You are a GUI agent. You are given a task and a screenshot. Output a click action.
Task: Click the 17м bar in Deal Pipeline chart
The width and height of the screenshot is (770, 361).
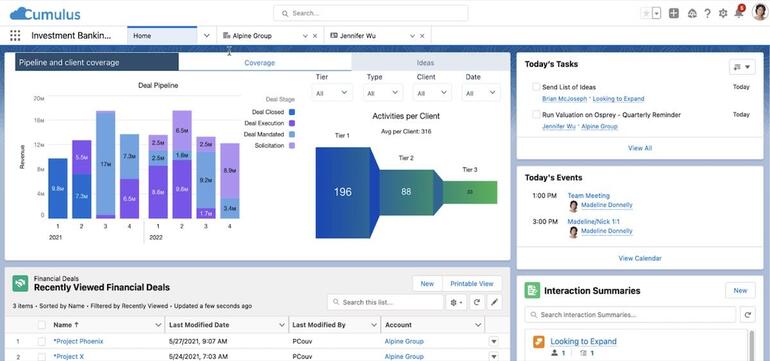106,165
